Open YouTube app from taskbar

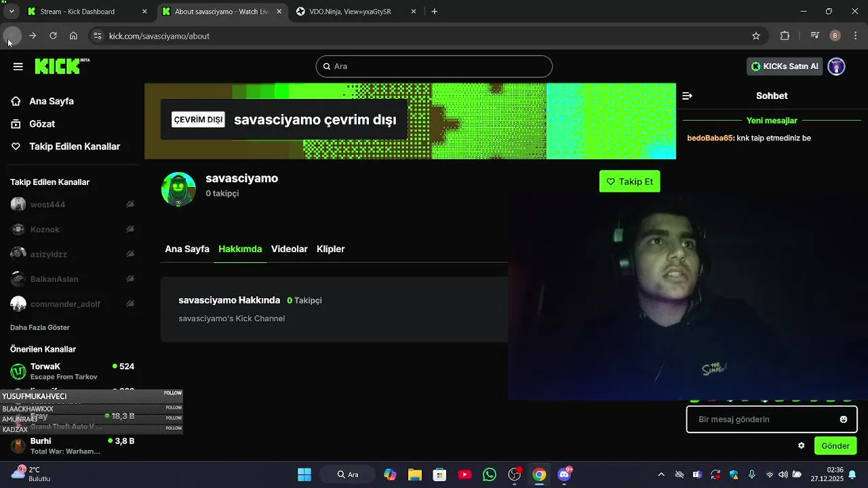click(465, 474)
